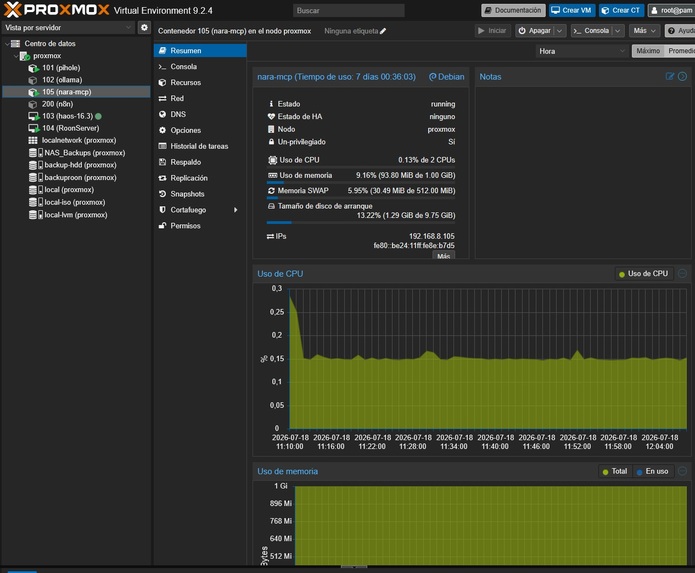
Task: Toggle the En uso memory legend series
Action: pyautogui.click(x=652, y=472)
